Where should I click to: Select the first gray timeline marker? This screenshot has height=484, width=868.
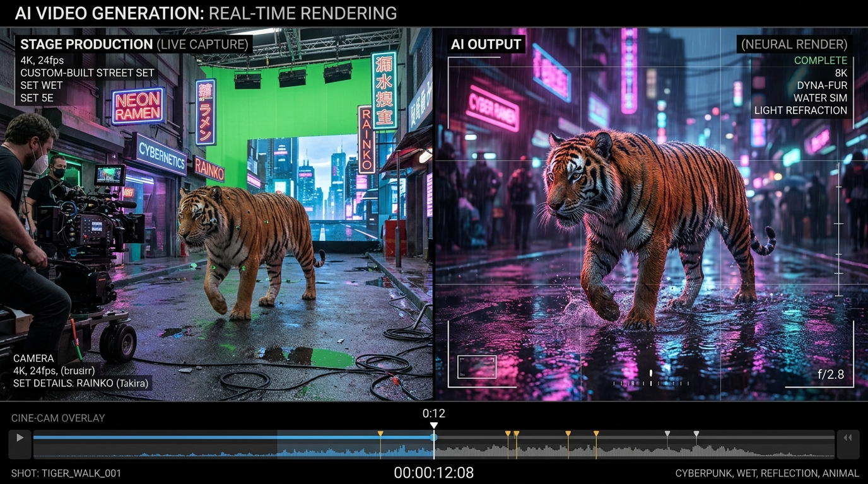tap(667, 434)
